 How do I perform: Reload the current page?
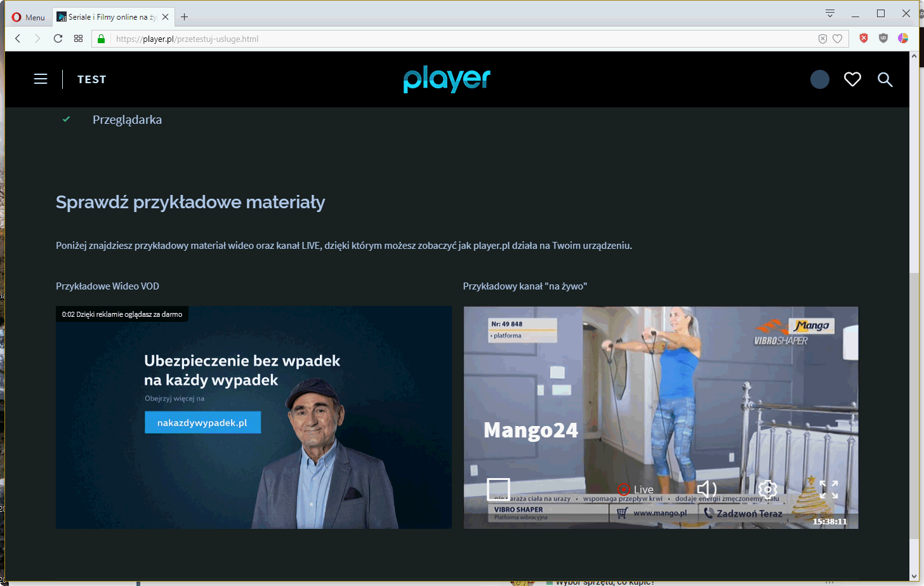(58, 39)
